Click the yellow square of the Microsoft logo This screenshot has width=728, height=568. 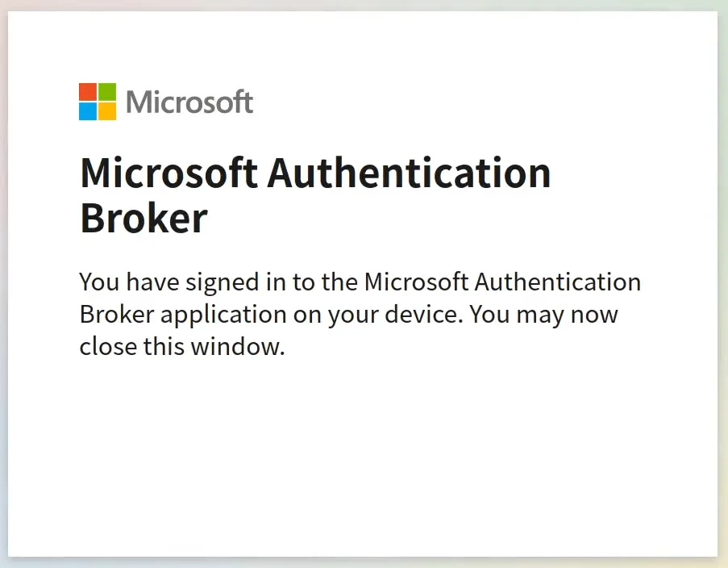pyautogui.click(x=107, y=111)
